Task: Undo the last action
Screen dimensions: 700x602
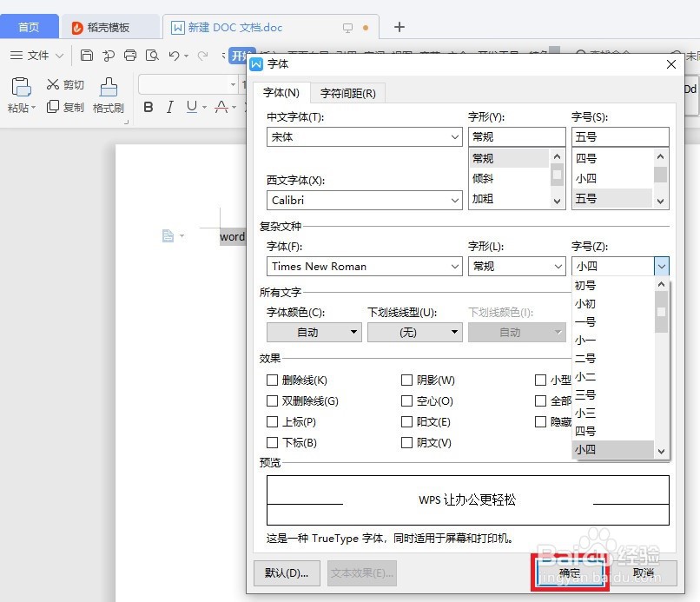Action: (174, 54)
